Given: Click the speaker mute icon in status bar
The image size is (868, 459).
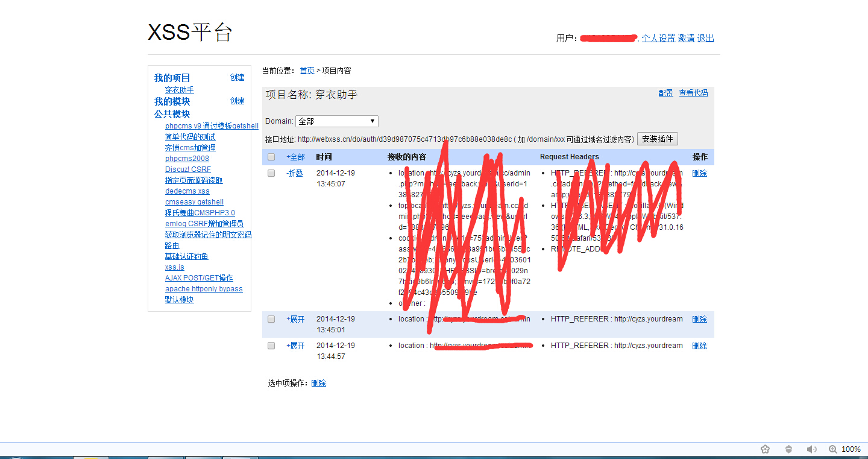Looking at the screenshot, I should tap(812, 449).
